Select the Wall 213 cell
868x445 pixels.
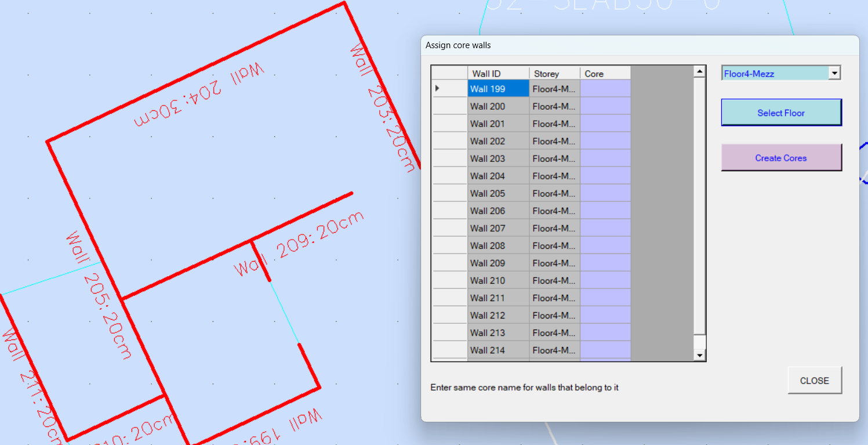tap(498, 332)
